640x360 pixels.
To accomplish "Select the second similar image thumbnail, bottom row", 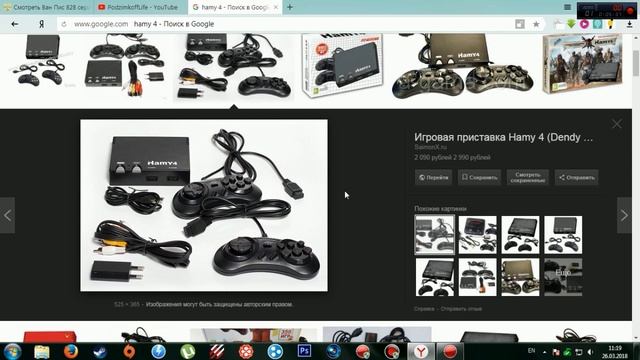I will [x=478, y=277].
